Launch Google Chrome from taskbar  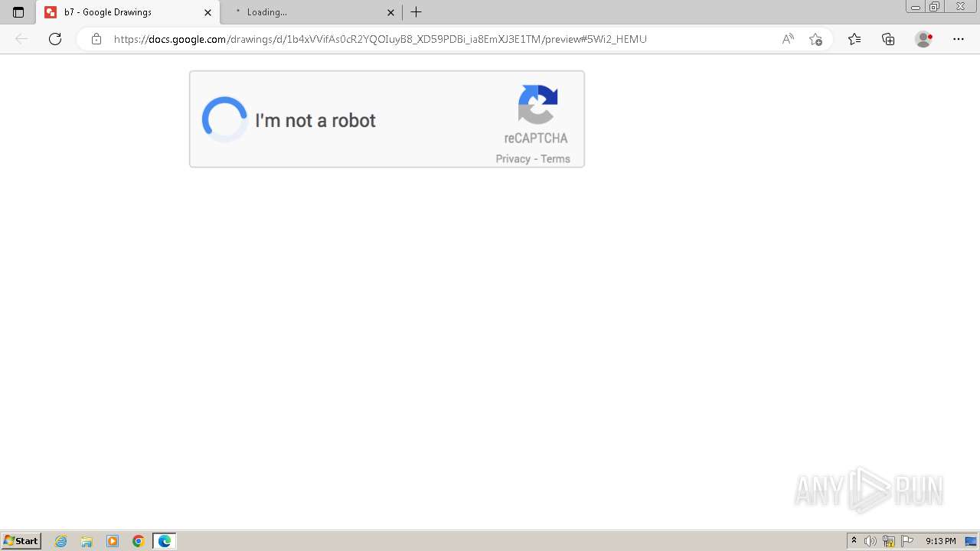coord(139,541)
